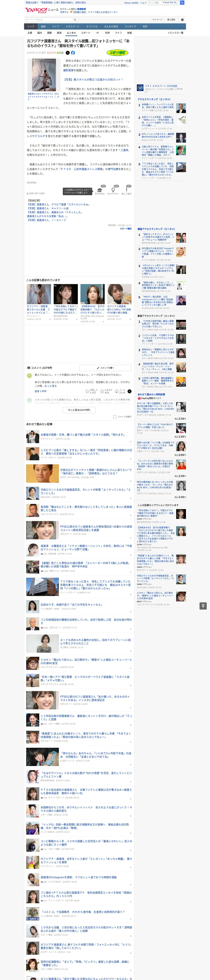React with わかりやすい lightbulb icon
Image resolution: width=210 pixels, height=980 pixels.
113,190
